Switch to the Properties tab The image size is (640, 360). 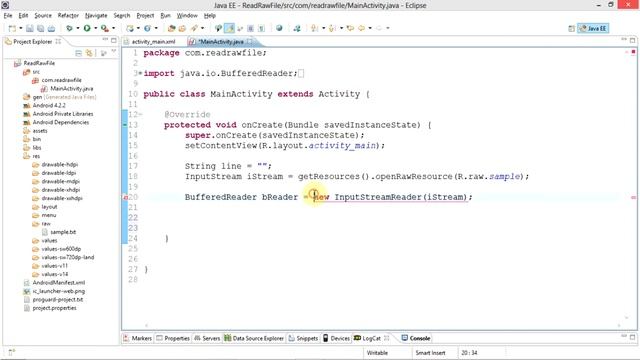click(173, 338)
